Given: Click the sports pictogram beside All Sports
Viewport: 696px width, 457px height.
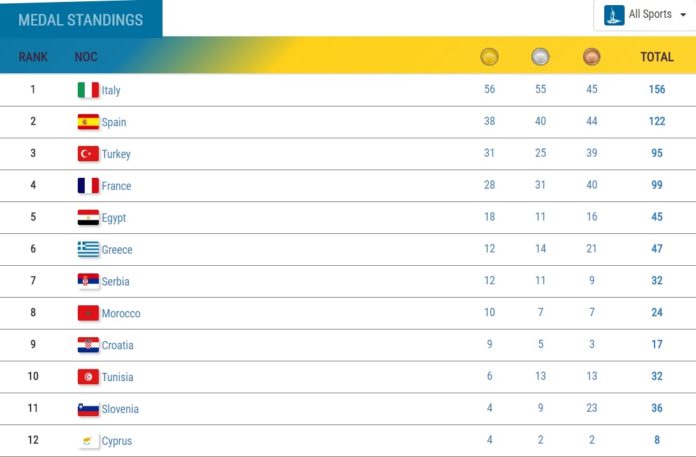Looking at the screenshot, I should pyautogui.click(x=615, y=14).
